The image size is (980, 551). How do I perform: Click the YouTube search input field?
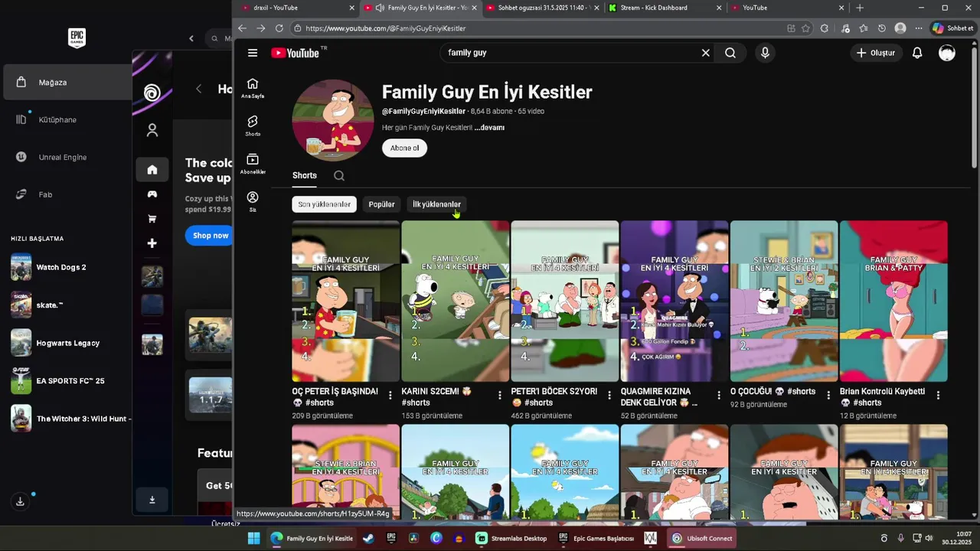570,53
